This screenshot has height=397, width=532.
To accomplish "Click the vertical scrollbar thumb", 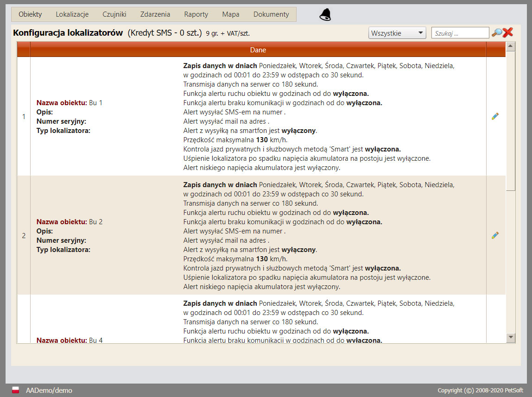I will point(510,121).
